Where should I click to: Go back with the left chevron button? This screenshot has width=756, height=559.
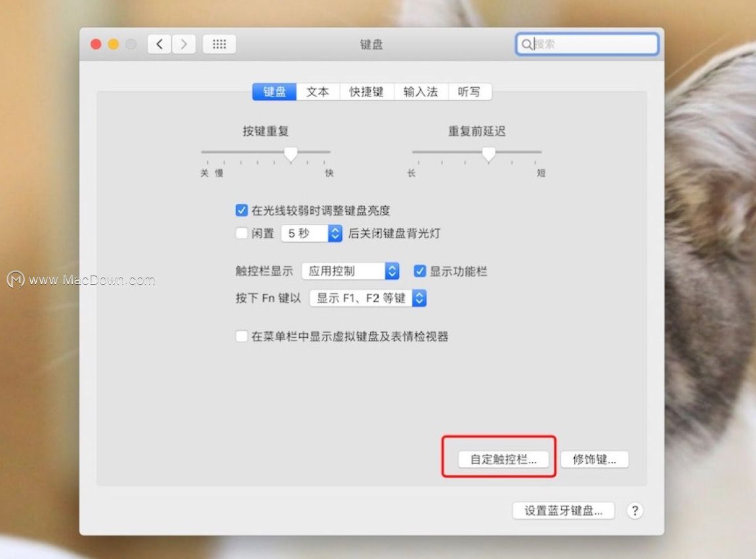click(x=159, y=45)
